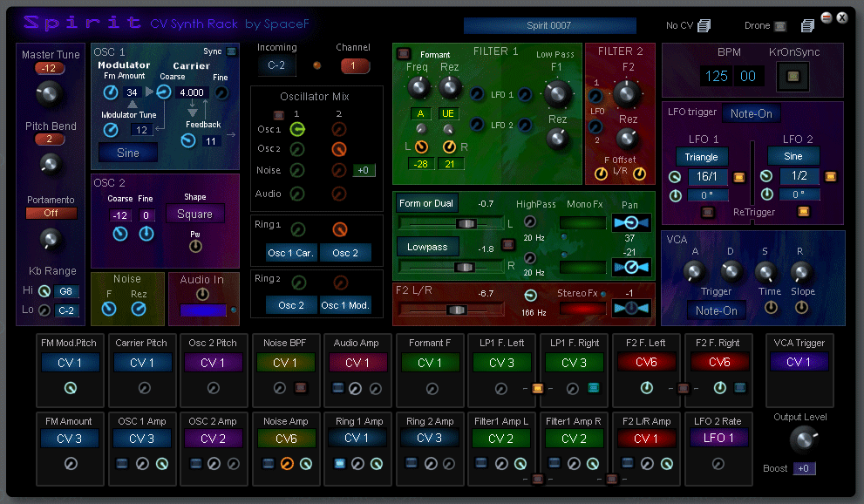
Task: Select the LP1 F. Left CV 3 source
Action: point(501,363)
